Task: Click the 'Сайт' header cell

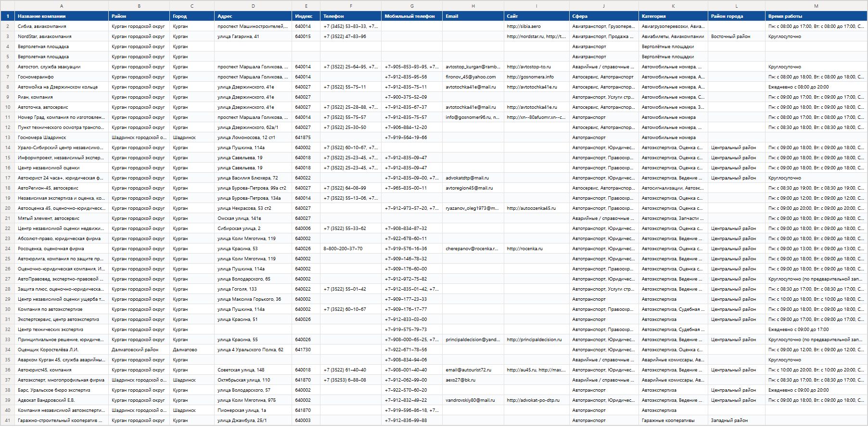Action: click(536, 16)
